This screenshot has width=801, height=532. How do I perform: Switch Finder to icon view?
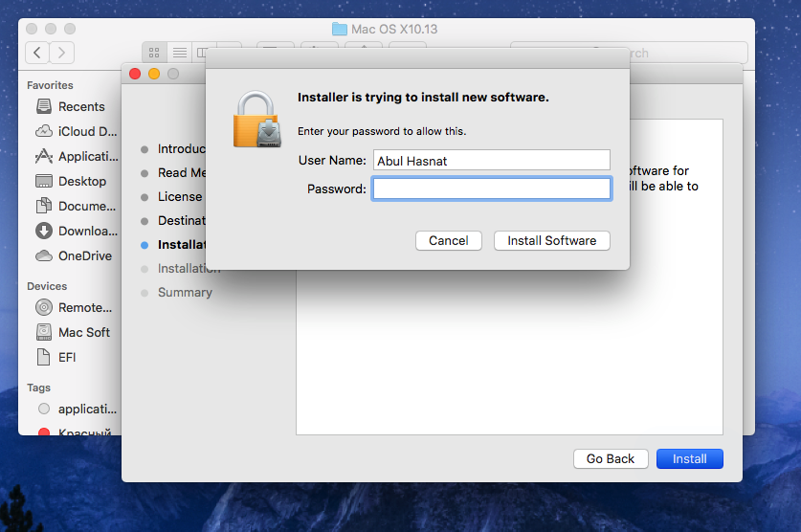point(154,53)
